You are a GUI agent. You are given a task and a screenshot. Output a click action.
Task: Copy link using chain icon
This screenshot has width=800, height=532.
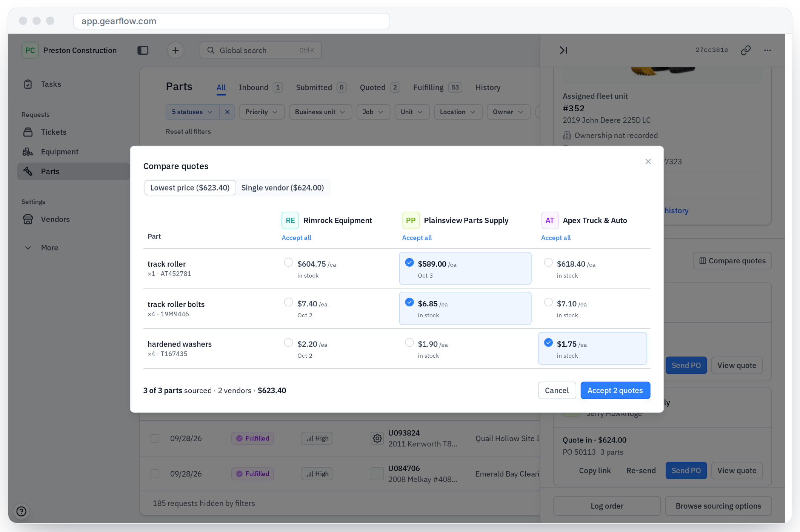pos(746,50)
